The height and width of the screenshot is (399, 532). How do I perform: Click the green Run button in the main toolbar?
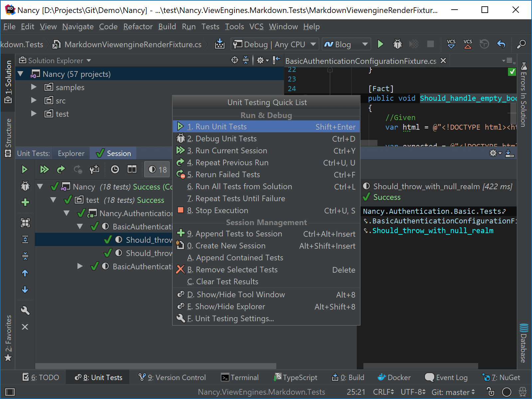tap(380, 44)
